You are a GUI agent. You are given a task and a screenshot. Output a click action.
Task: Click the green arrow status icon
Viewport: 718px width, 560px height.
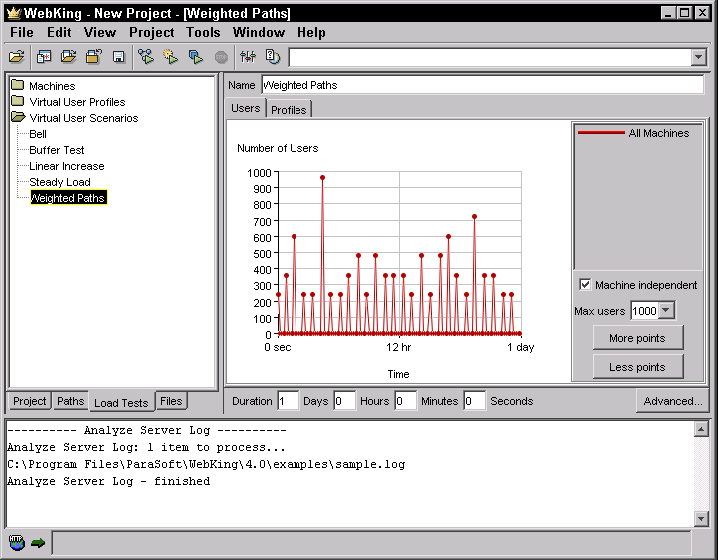(x=38, y=543)
